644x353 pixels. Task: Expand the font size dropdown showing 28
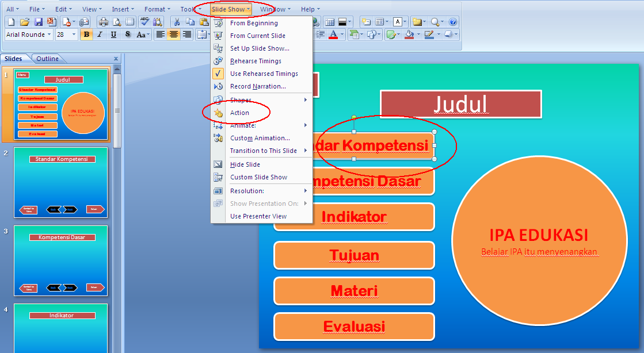coord(73,34)
